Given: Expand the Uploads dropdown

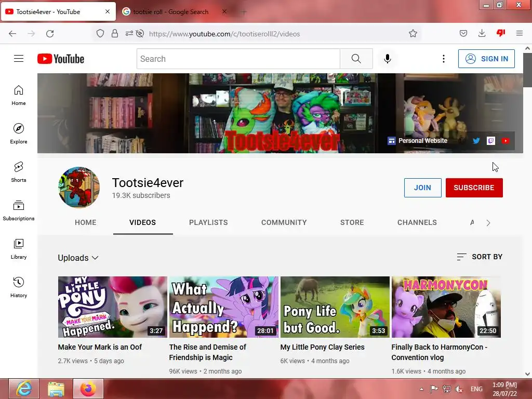Looking at the screenshot, I should (x=78, y=258).
